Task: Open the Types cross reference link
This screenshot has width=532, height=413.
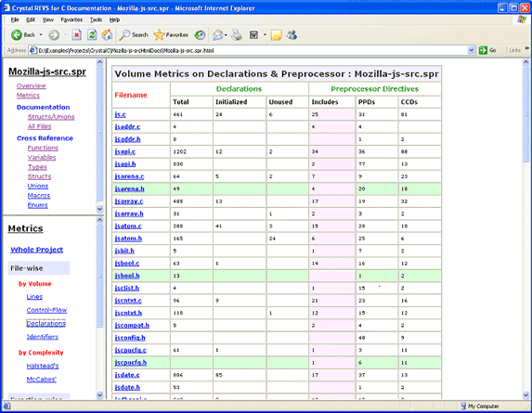Action: (37, 167)
